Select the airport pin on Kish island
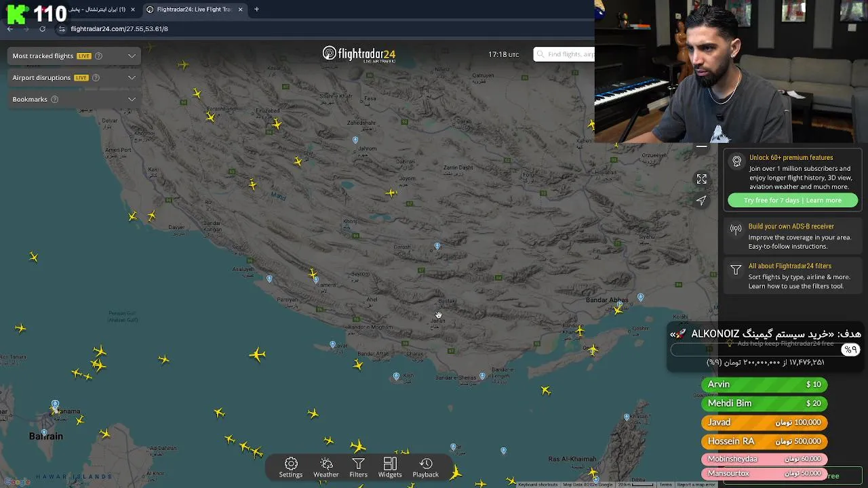 tap(396, 375)
